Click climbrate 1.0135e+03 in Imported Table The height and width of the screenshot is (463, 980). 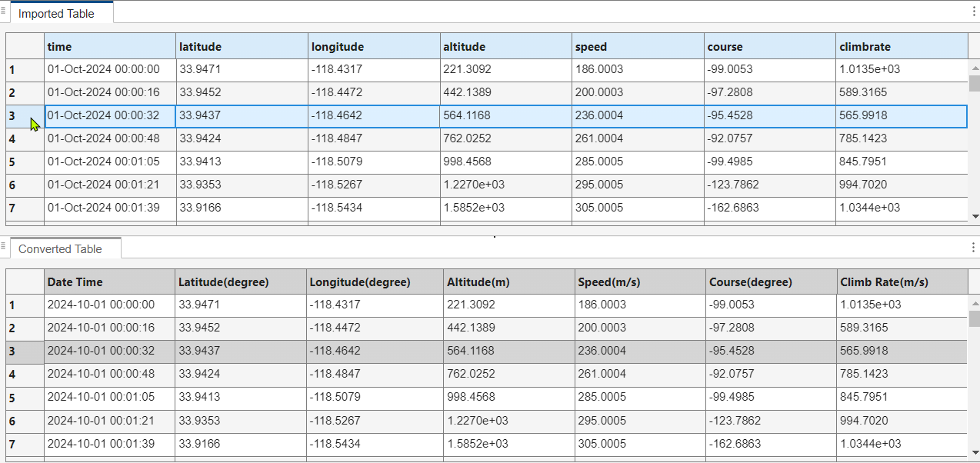pyautogui.click(x=902, y=70)
